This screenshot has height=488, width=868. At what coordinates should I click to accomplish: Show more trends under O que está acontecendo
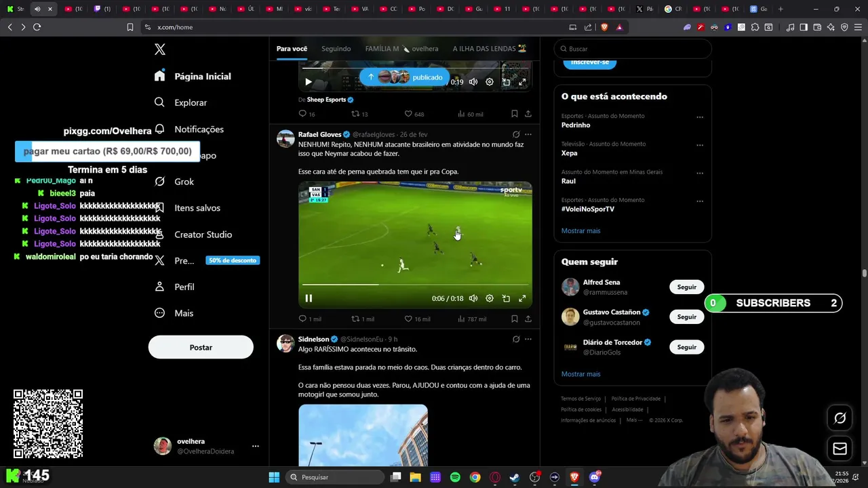(580, 230)
